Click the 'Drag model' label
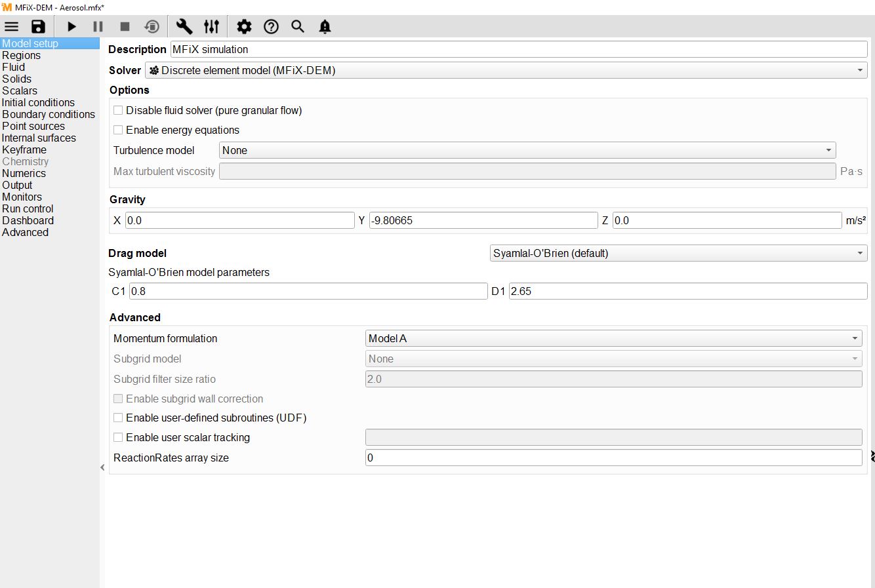This screenshot has height=588, width=875. pyautogui.click(x=138, y=253)
